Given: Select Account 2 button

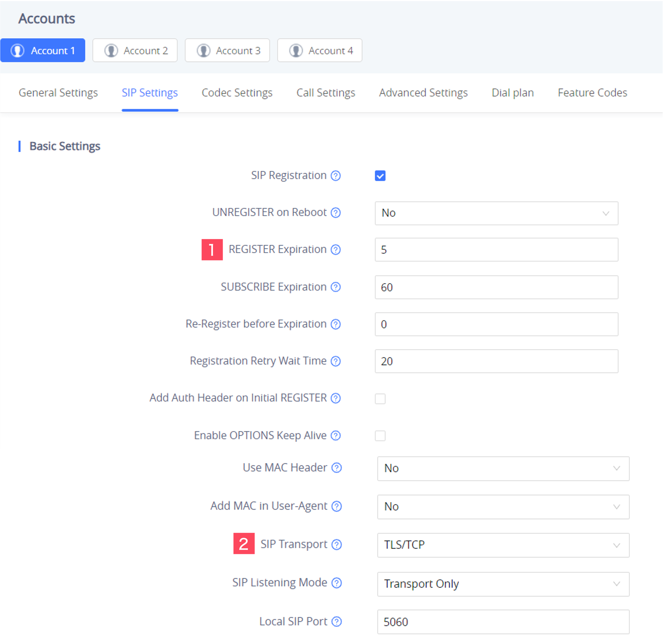Looking at the screenshot, I should 135,50.
